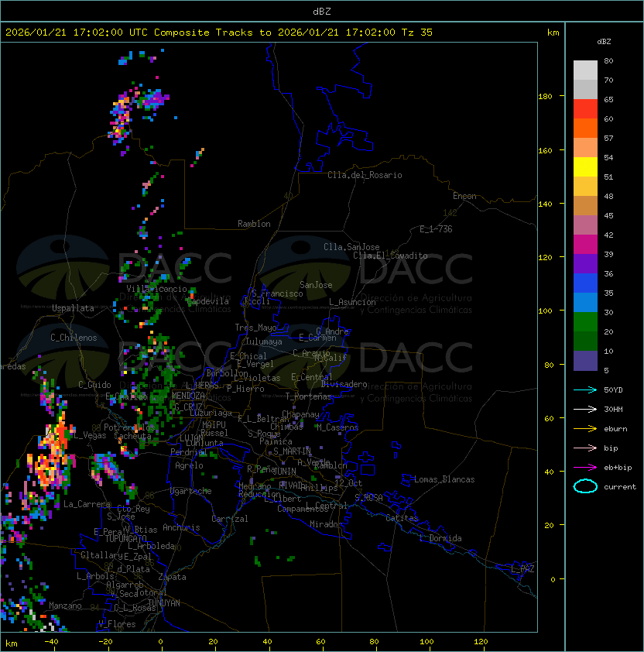
Task: Click the '0' tick on right axis
Action: coord(553,580)
